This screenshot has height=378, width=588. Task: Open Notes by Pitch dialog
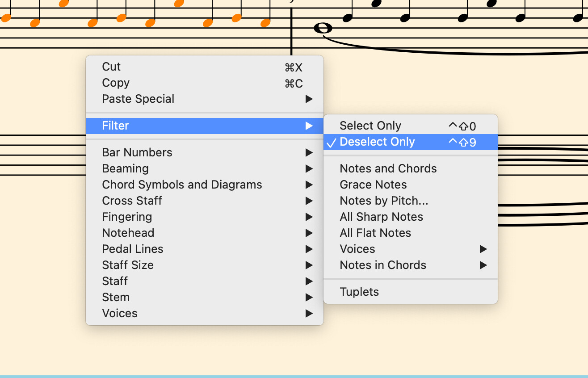411,201
